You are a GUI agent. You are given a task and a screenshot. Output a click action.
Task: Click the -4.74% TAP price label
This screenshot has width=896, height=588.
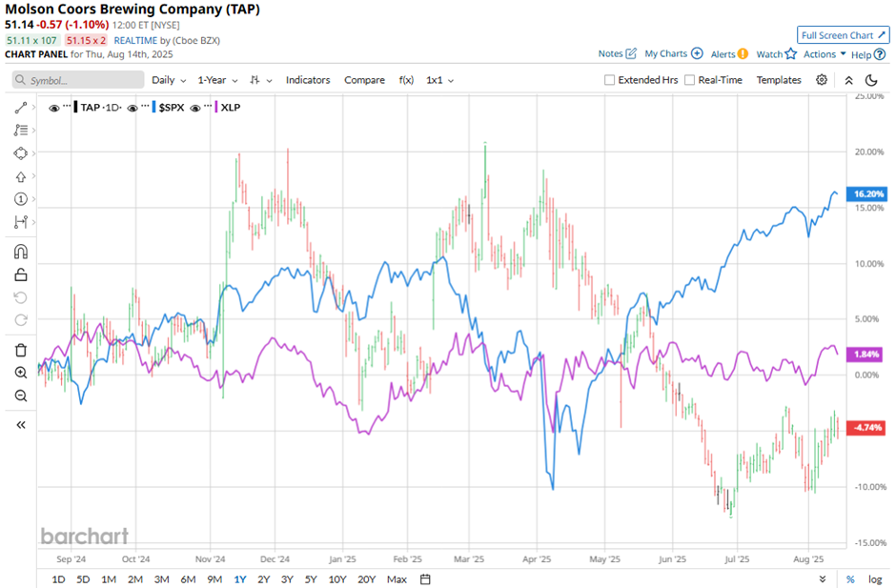click(866, 428)
